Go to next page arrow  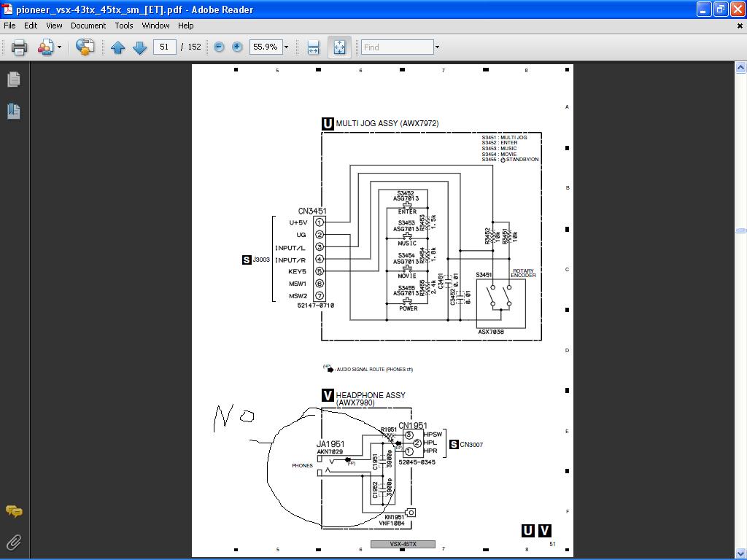[x=139, y=47]
